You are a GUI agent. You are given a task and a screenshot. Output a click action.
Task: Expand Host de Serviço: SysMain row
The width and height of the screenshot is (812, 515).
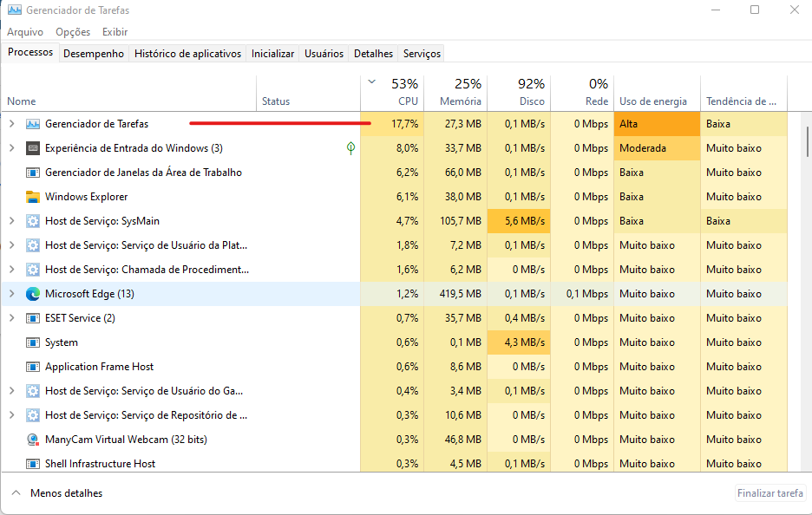pyautogui.click(x=12, y=221)
